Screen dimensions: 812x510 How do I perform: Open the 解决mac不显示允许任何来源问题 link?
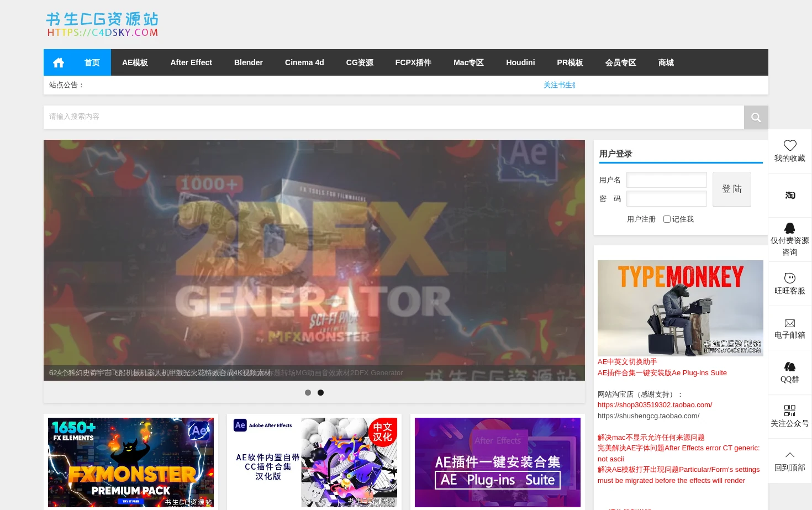tap(651, 438)
